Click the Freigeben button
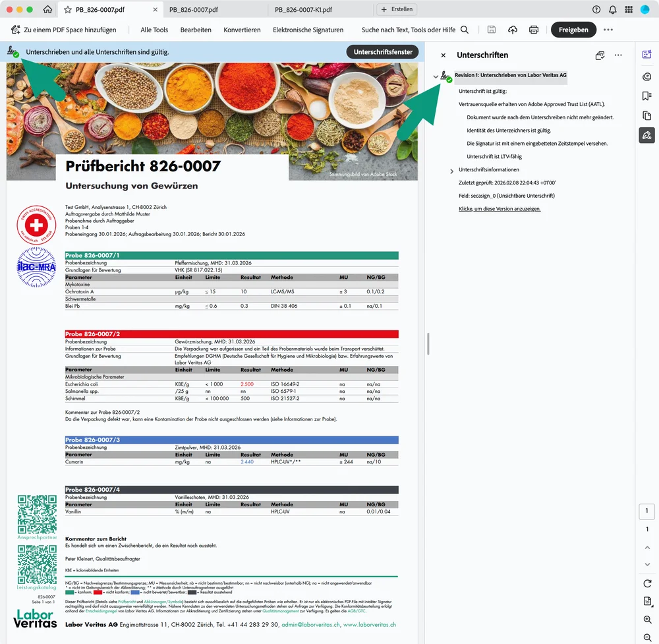The image size is (659, 644). (573, 30)
